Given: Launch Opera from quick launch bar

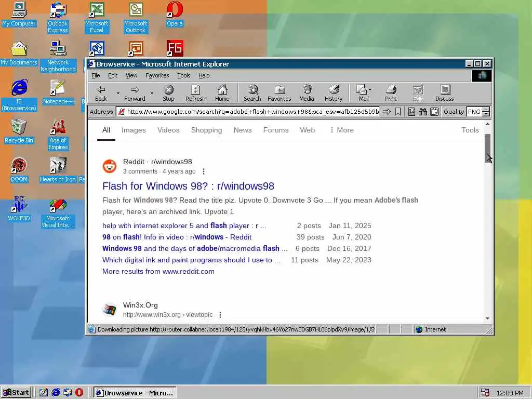Looking at the screenshot, I should 79,392.
